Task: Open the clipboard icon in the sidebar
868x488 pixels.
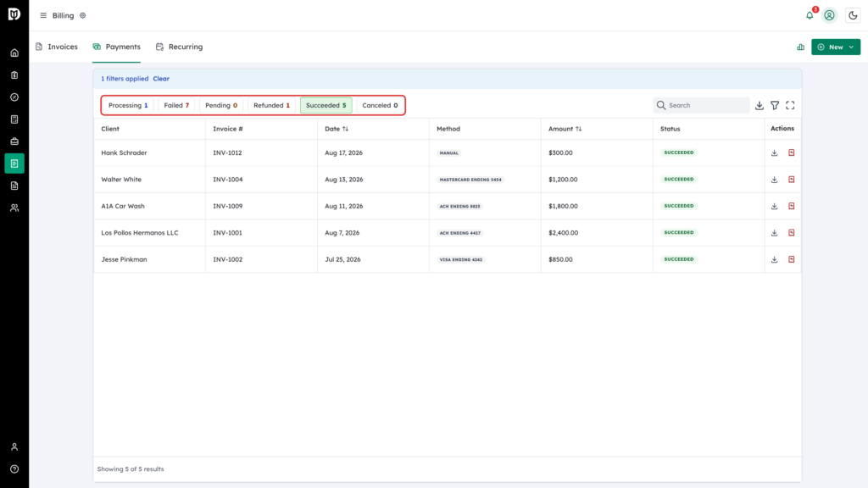Action: tap(14, 75)
